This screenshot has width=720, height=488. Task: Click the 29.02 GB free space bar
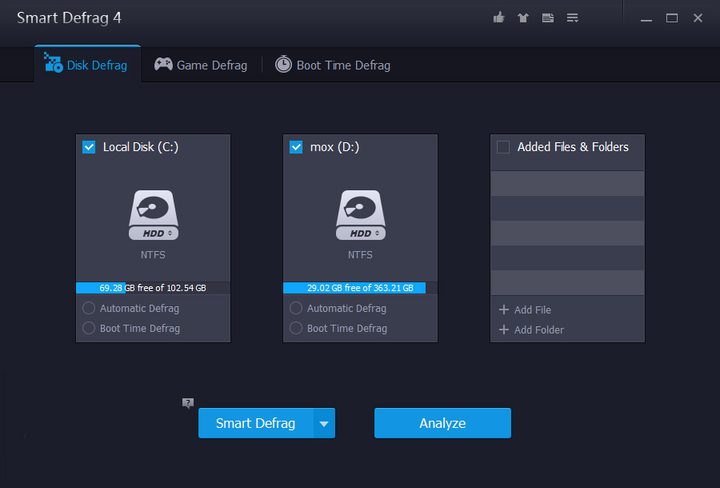tap(360, 288)
